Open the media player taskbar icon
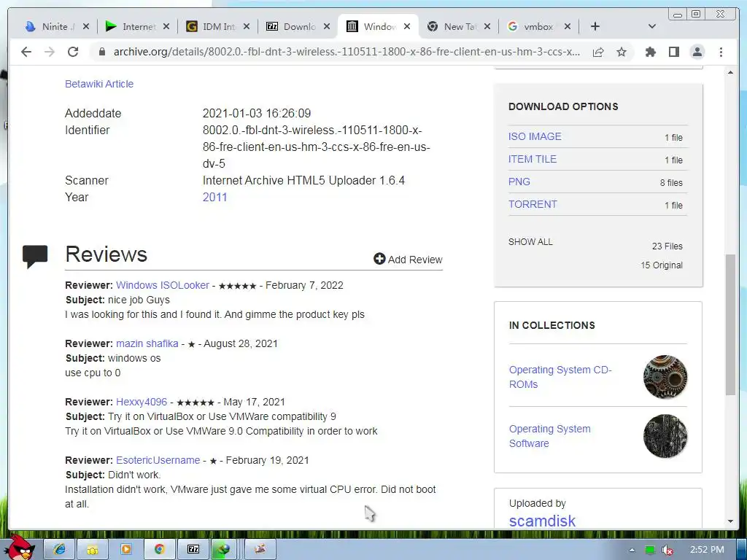The image size is (747, 560). point(125,549)
